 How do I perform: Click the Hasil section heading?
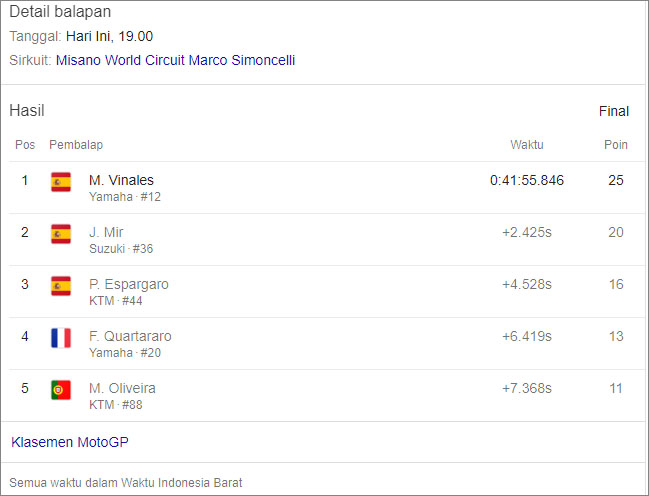click(x=27, y=111)
